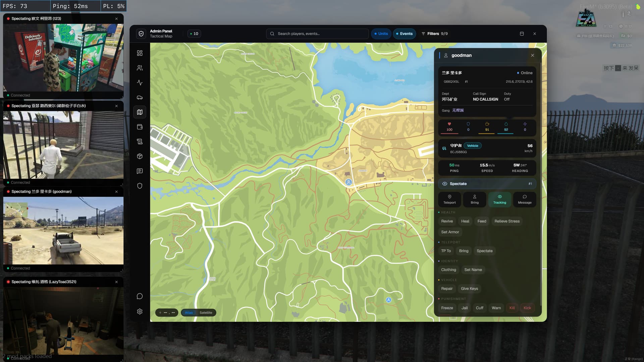Click the Revive button

click(447, 221)
